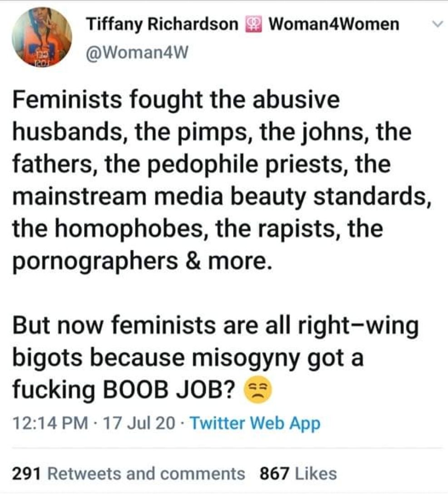Click the 17 Jul 20 date
Viewport: 448px width, 494px height.
click(x=139, y=424)
